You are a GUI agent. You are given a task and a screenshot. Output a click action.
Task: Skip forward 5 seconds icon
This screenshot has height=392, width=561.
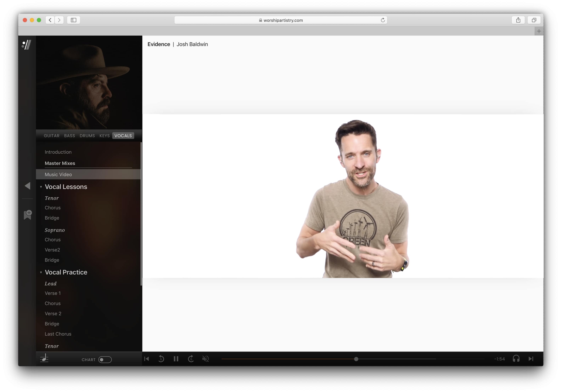click(x=191, y=359)
